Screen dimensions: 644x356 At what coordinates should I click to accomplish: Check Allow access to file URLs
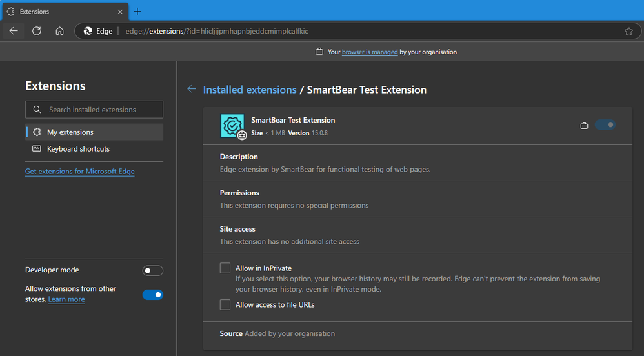pyautogui.click(x=225, y=304)
